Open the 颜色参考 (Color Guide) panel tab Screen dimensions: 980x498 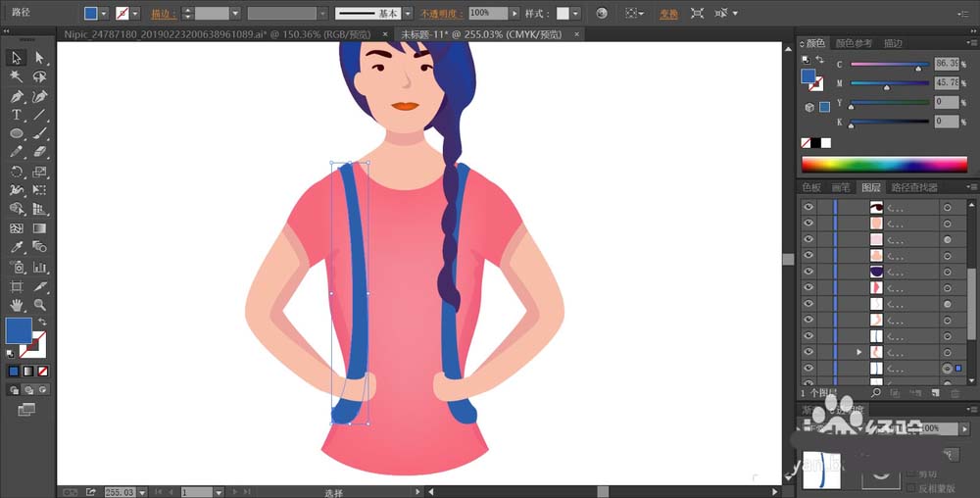[854, 43]
